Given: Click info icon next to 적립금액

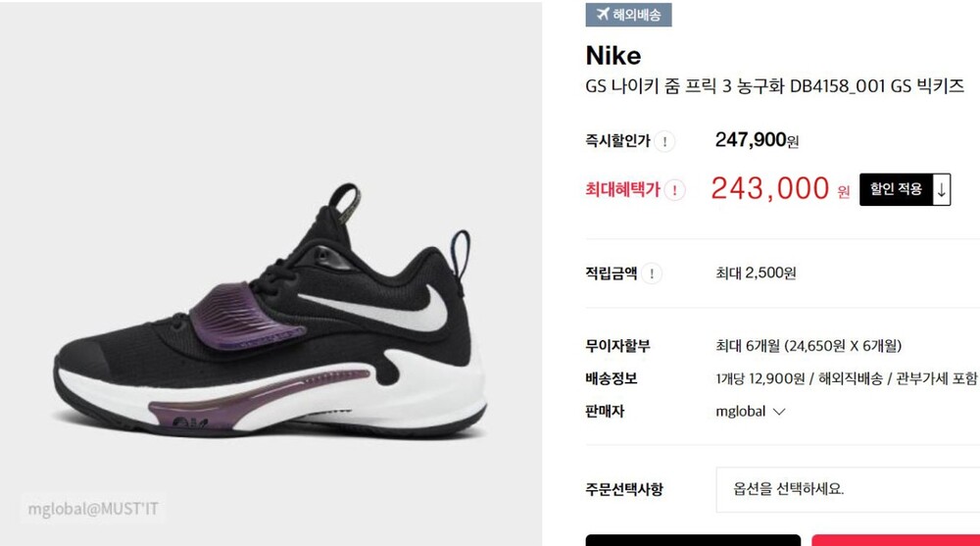Looking at the screenshot, I should click(652, 273).
